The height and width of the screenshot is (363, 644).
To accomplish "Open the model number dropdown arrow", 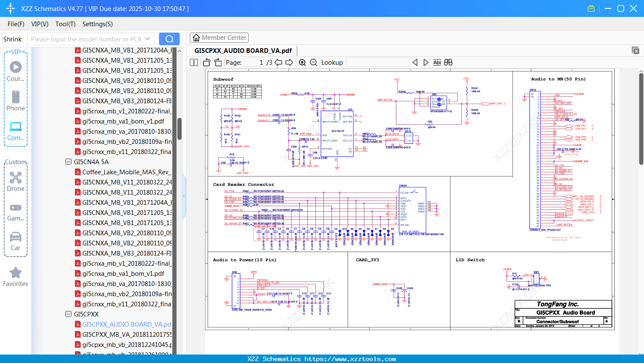I will click(148, 39).
